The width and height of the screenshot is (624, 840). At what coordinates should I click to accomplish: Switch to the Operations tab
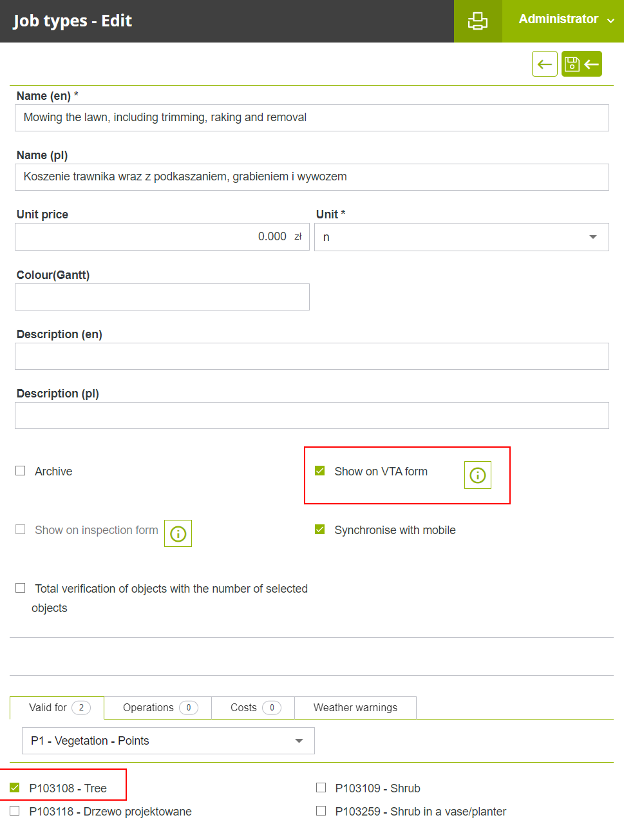pos(158,707)
